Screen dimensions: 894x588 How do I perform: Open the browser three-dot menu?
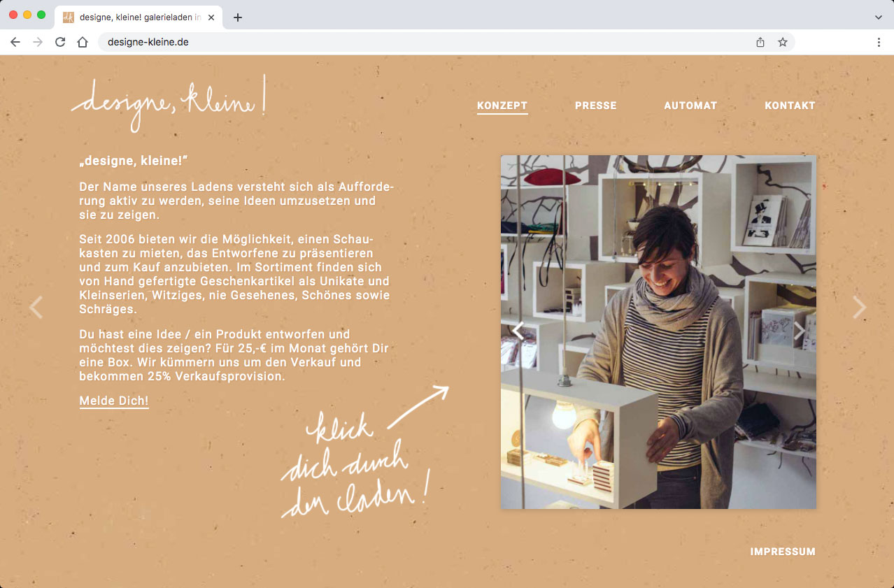(x=879, y=42)
